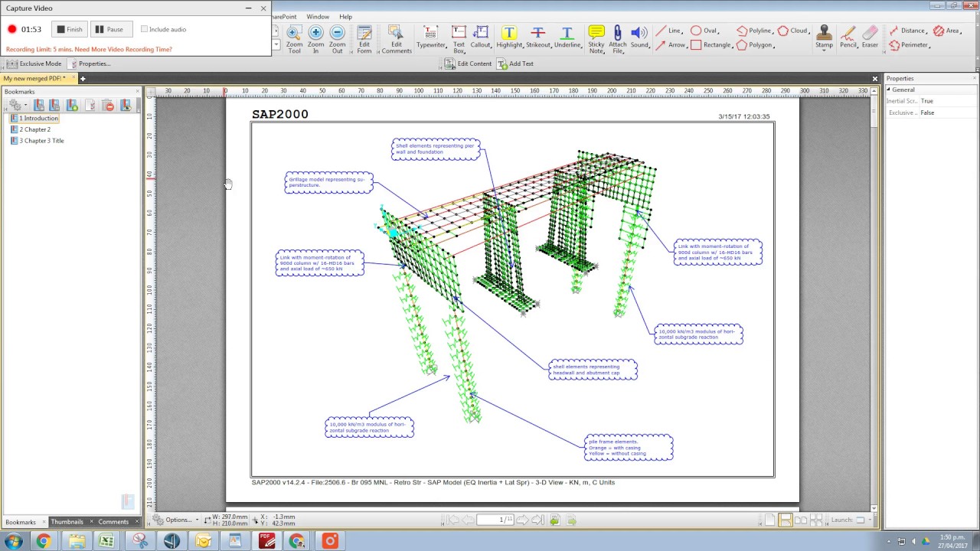Choose the Stamp tool
Screen dimensions: 980x551
coord(824,37)
